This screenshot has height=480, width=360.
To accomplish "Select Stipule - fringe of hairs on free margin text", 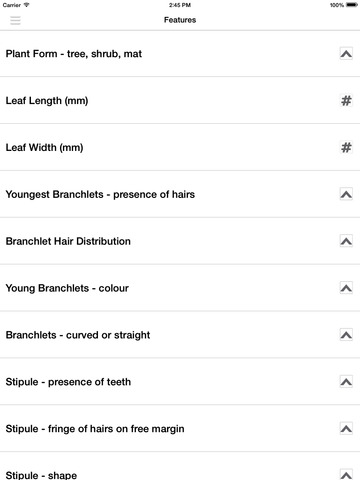I will [95, 429].
